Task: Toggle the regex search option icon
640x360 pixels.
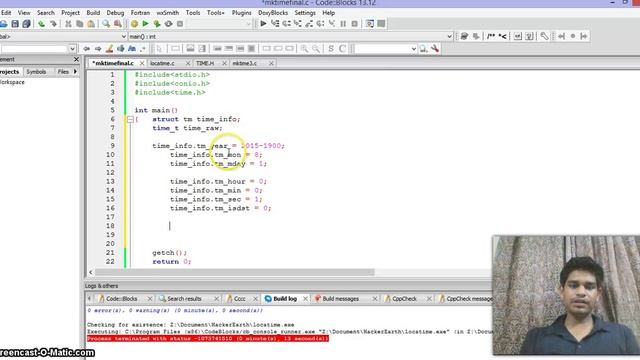Action: 143,49
